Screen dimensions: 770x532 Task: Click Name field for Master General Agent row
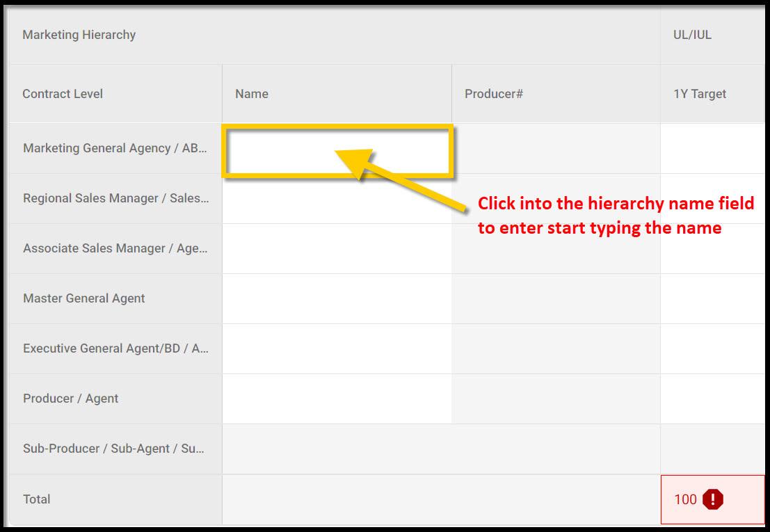pos(337,299)
